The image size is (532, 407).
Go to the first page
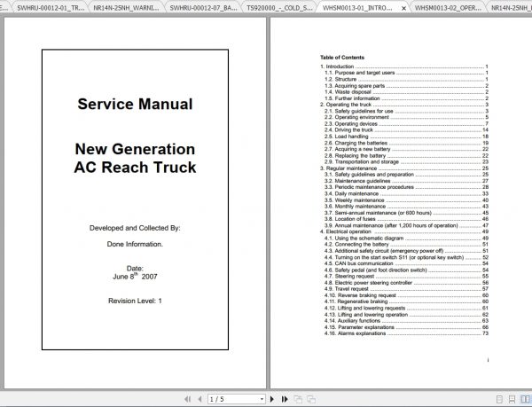(188, 399)
